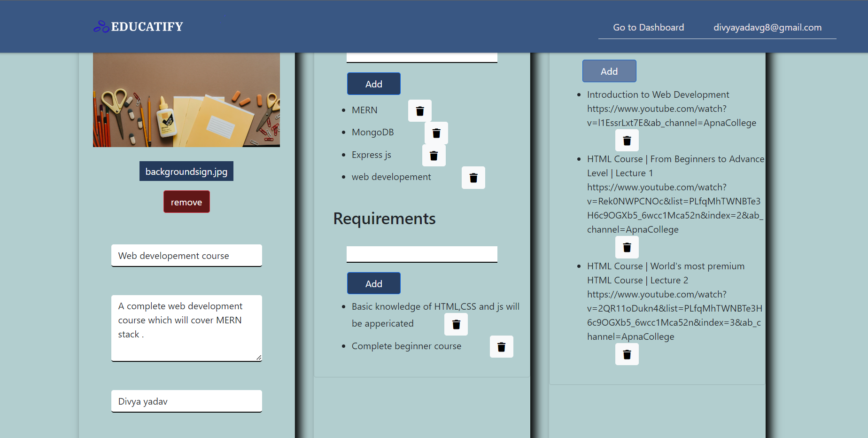868x438 pixels.
Task: Delete the 'Complete beginner course' requirement
Action: [501, 346]
